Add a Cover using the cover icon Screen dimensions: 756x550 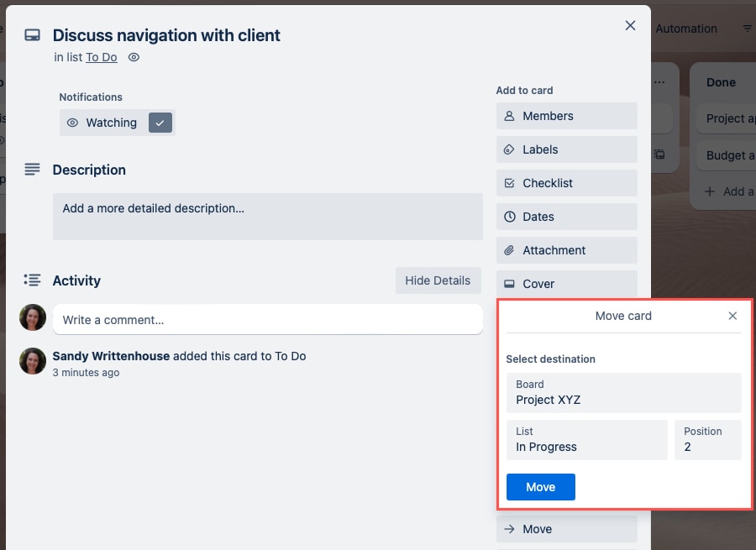pos(511,284)
